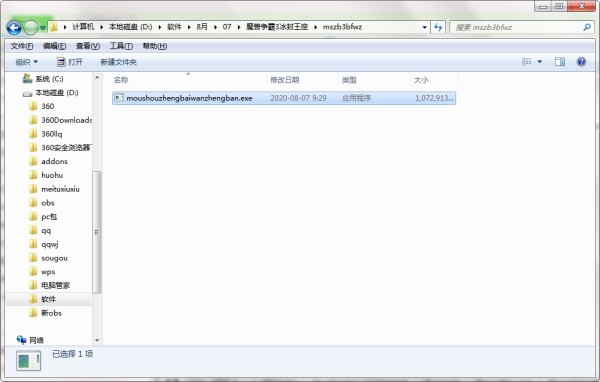The image size is (600, 382).
Task: Click the 1,072,913 size cell
Action: [434, 98]
